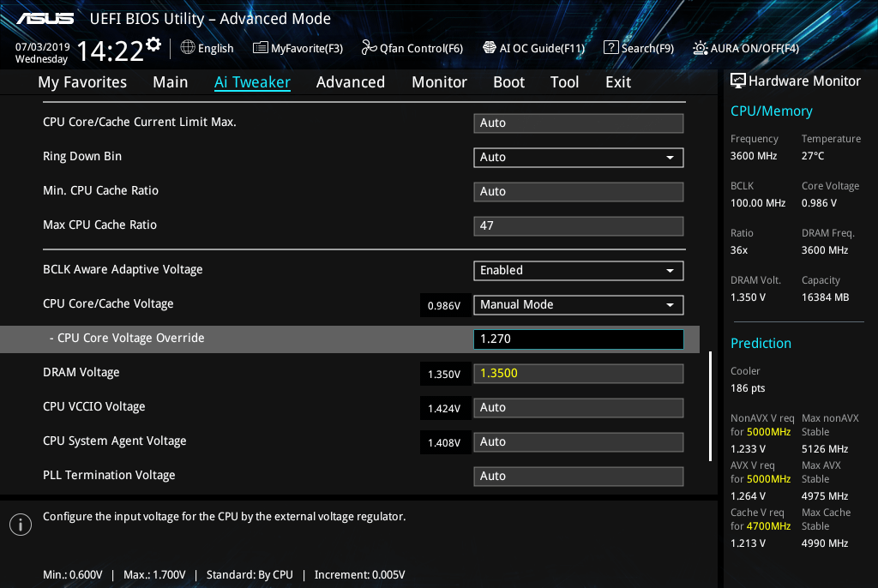Click the globe language icon
The width and height of the screenshot is (878, 588).
188,48
